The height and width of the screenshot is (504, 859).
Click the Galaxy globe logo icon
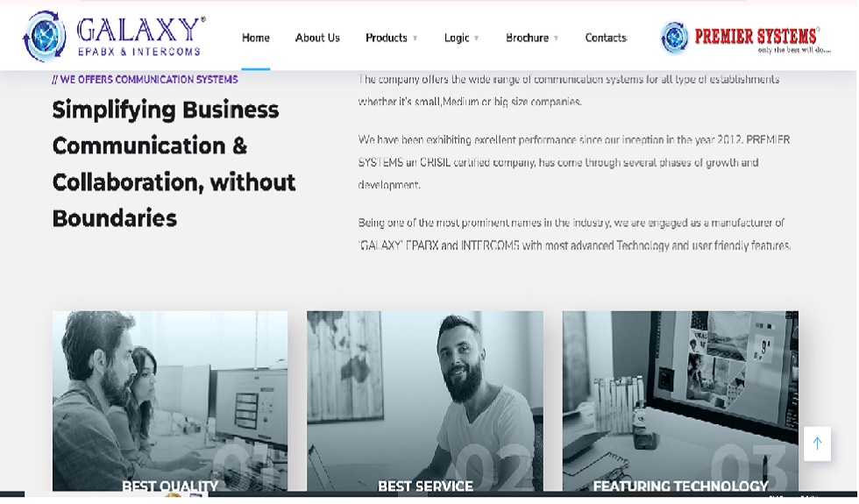click(45, 37)
